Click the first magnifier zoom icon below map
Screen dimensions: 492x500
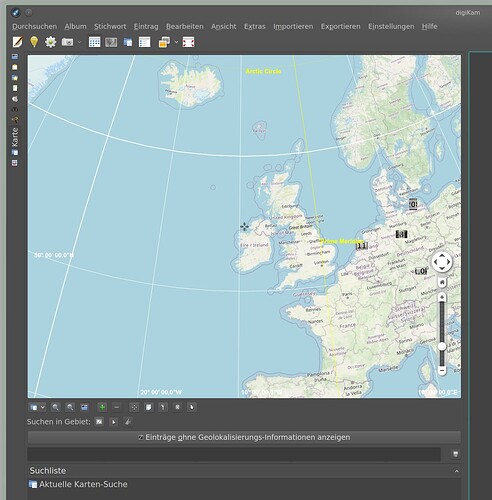[x=55, y=407]
